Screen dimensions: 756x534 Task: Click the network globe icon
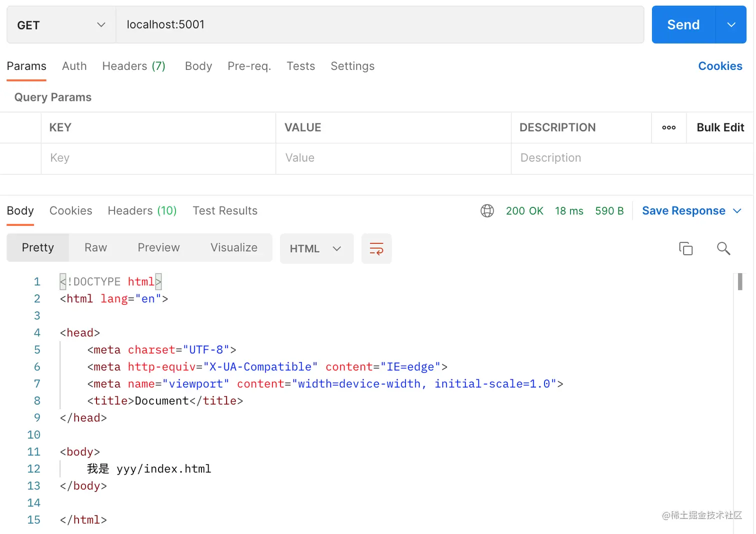click(487, 211)
